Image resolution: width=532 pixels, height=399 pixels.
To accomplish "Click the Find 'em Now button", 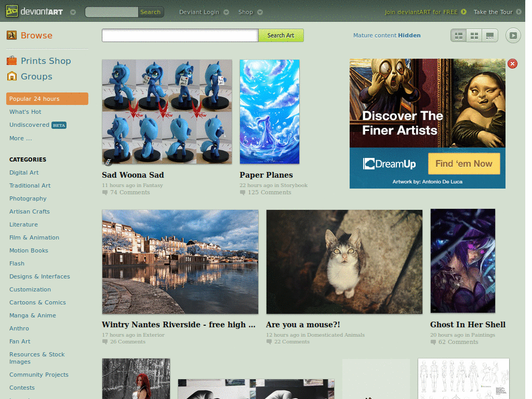I will point(464,164).
